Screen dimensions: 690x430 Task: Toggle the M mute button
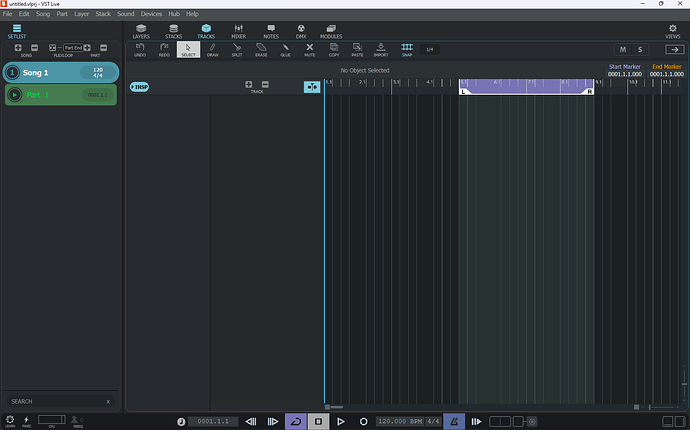[623, 50]
